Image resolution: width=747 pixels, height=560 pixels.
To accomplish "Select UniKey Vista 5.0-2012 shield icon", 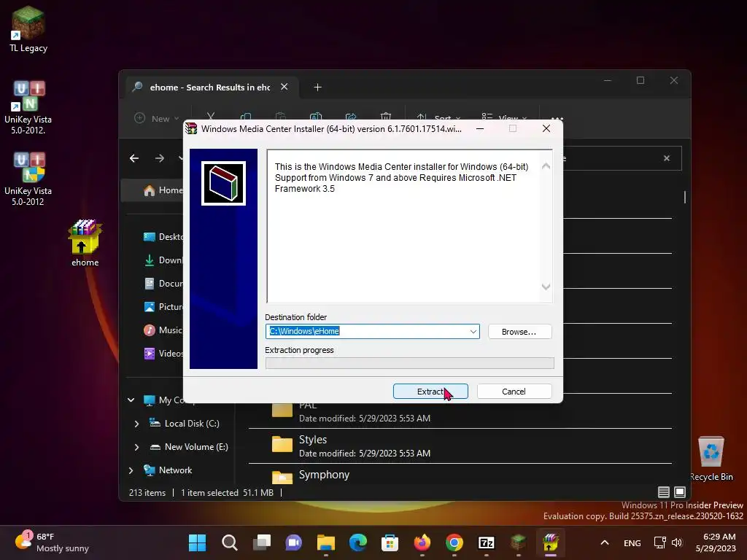I will [28, 179].
